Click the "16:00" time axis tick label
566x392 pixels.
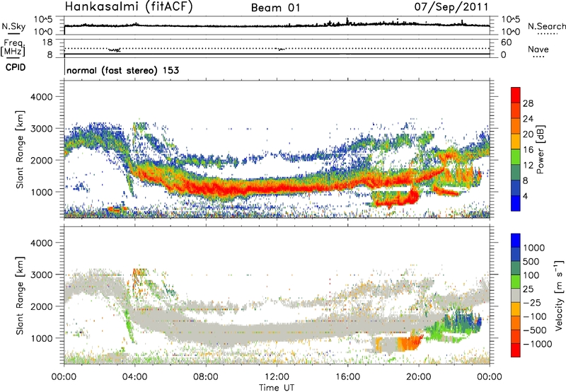[347, 377]
